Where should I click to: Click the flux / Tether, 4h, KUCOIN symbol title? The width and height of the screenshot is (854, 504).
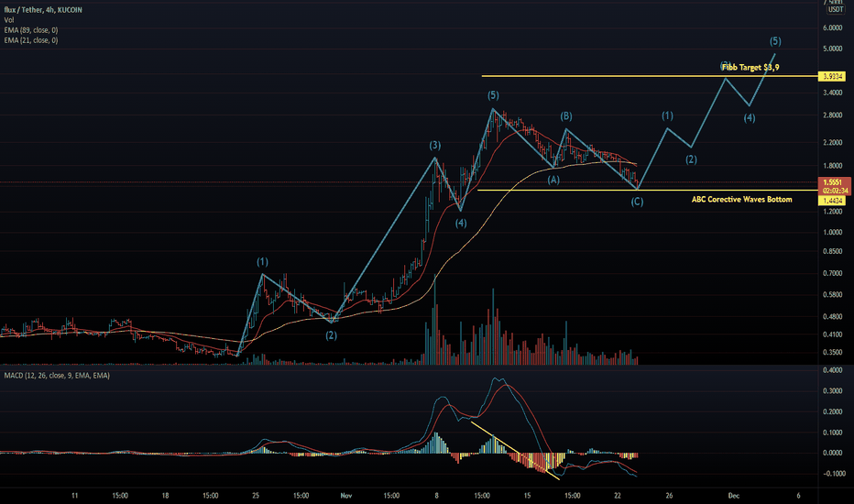[x=43, y=10]
